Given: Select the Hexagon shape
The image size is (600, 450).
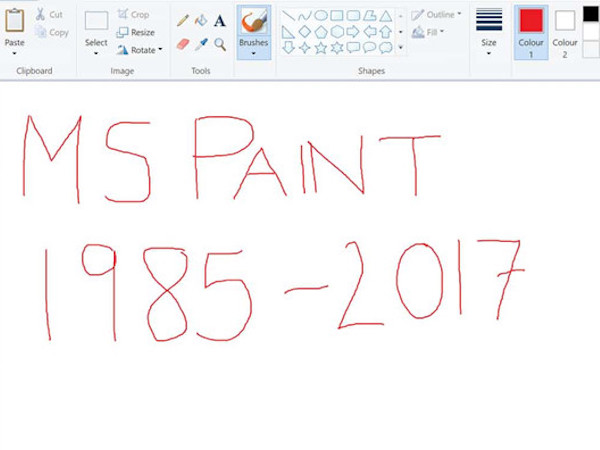Looking at the screenshot, I should pos(337,31).
